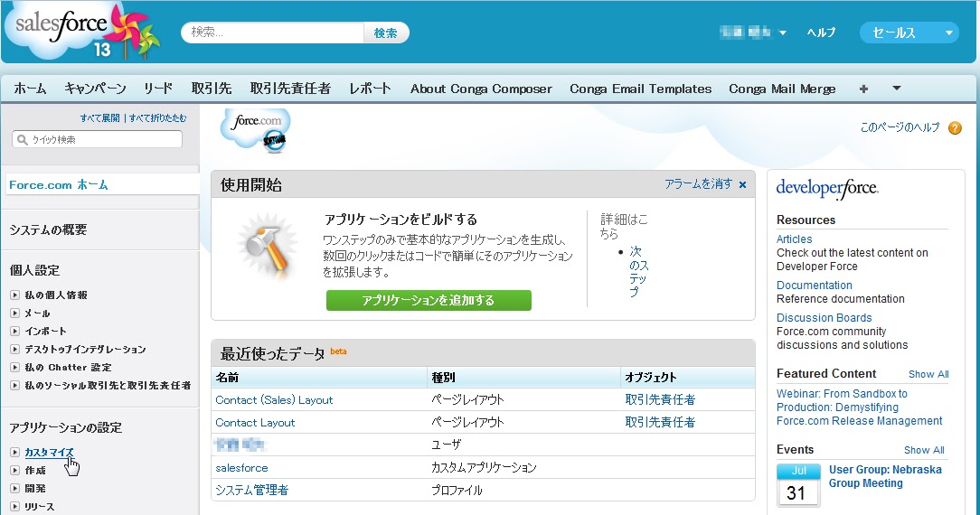Expand 開発 tree node arrow
The image size is (980, 515).
tap(15, 488)
